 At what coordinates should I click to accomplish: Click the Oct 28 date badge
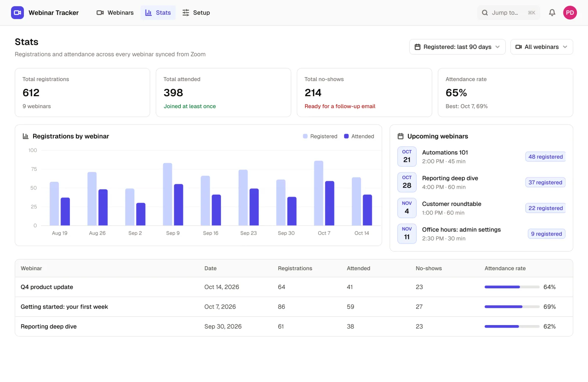(407, 182)
